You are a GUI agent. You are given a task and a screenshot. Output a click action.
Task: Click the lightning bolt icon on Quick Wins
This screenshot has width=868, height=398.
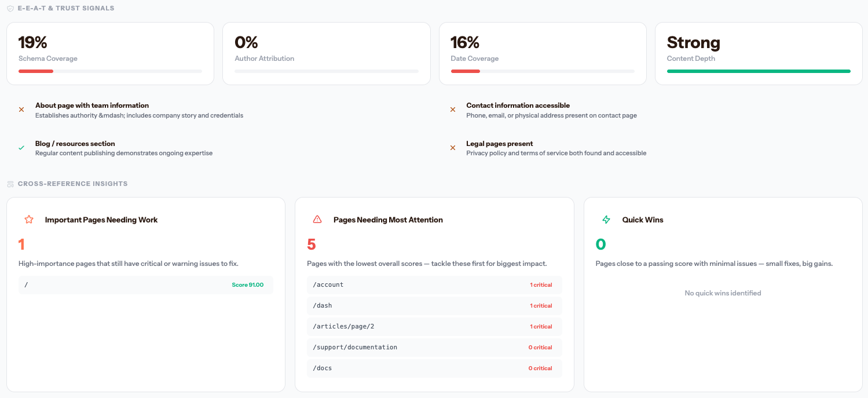(x=606, y=220)
